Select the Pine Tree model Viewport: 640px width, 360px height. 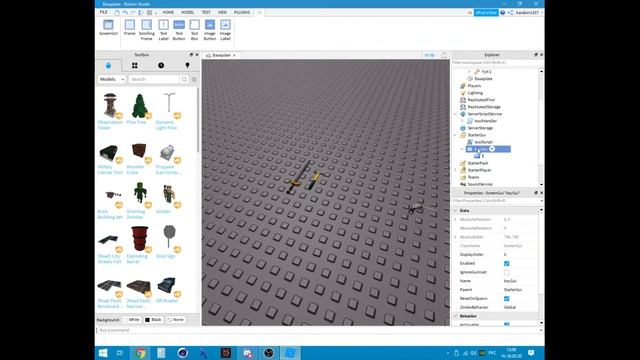140,109
